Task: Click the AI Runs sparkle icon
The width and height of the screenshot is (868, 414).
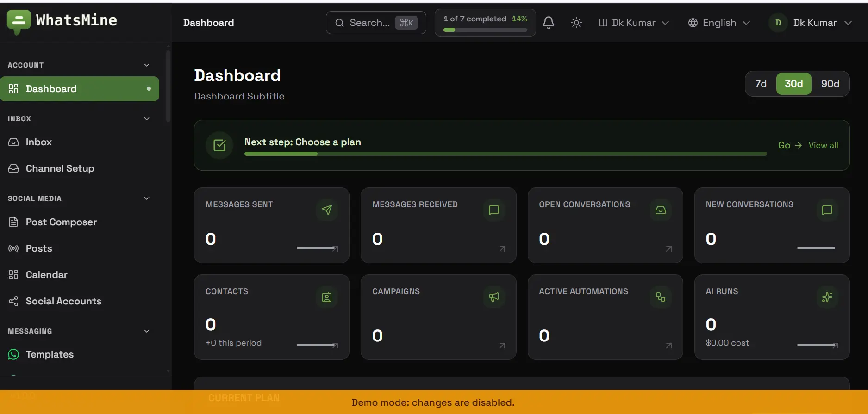Action: click(x=827, y=297)
